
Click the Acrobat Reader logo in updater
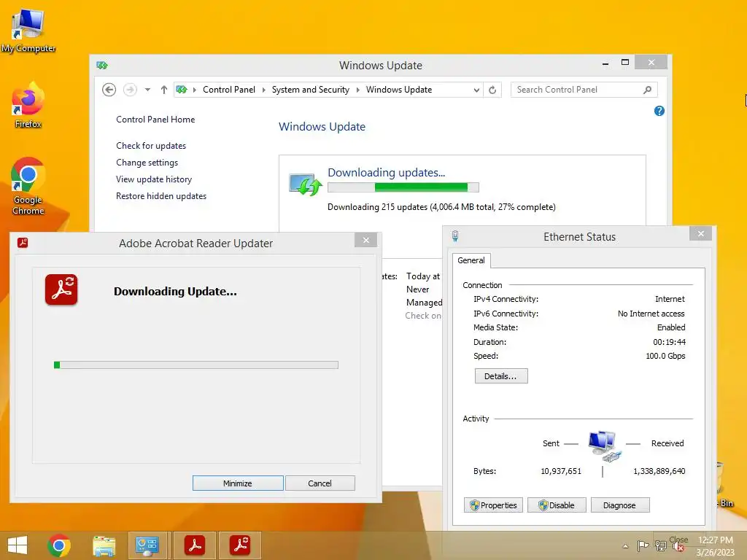point(61,289)
